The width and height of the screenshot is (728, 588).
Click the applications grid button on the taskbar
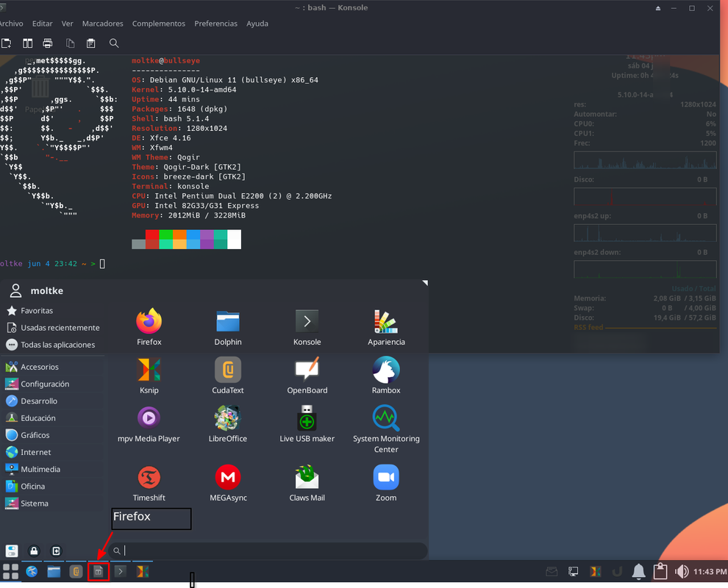click(x=10, y=571)
